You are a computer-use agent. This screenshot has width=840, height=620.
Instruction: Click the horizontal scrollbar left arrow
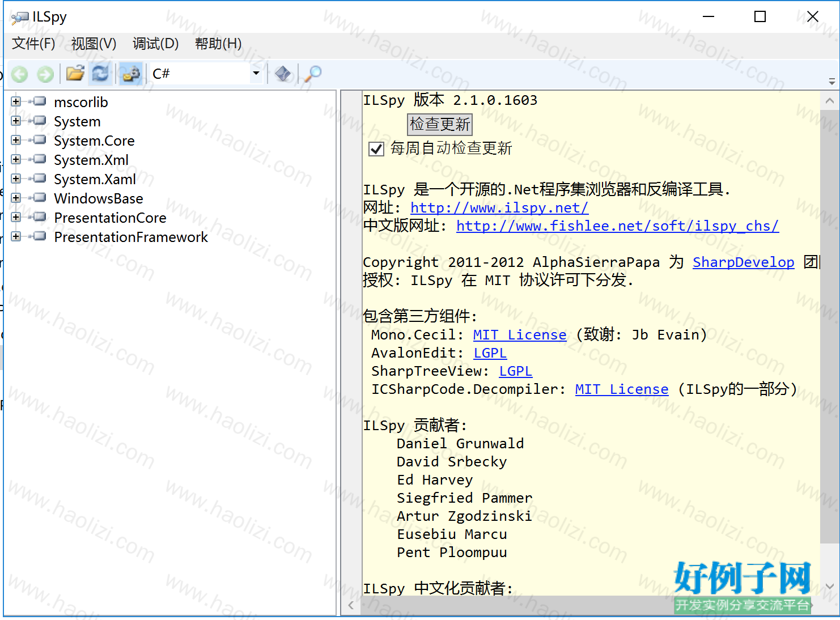pyautogui.click(x=351, y=605)
